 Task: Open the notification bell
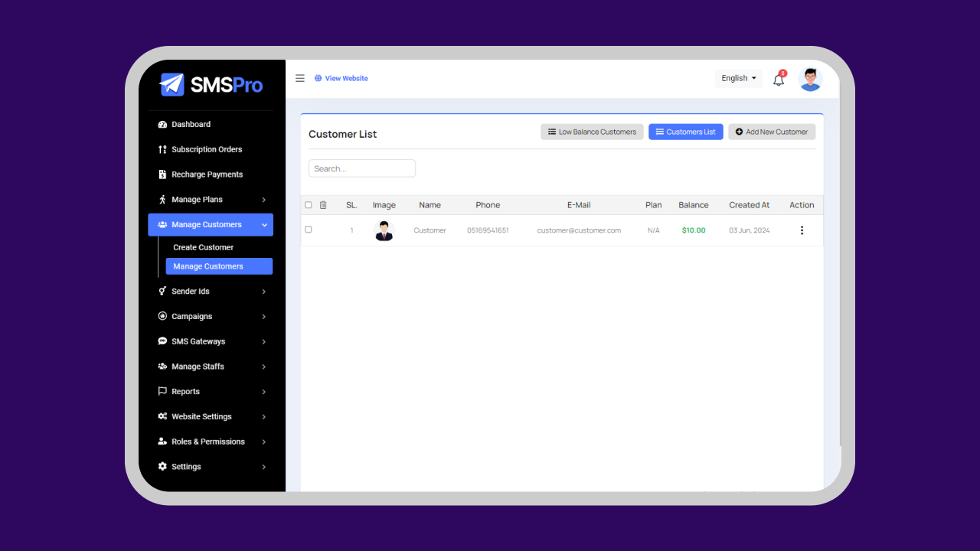click(x=779, y=79)
